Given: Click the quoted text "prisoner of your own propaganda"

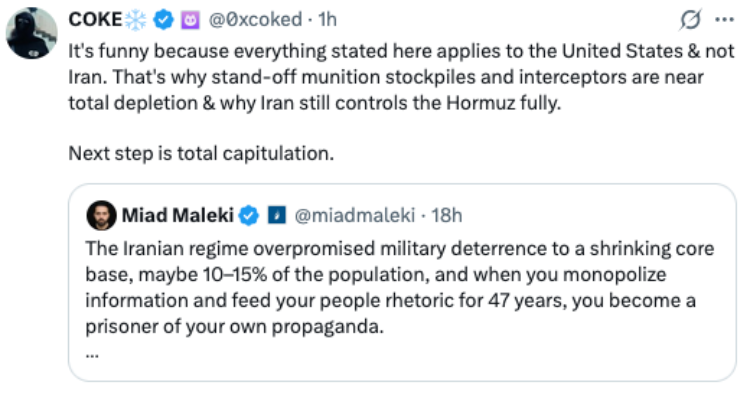Looking at the screenshot, I should [233, 327].
